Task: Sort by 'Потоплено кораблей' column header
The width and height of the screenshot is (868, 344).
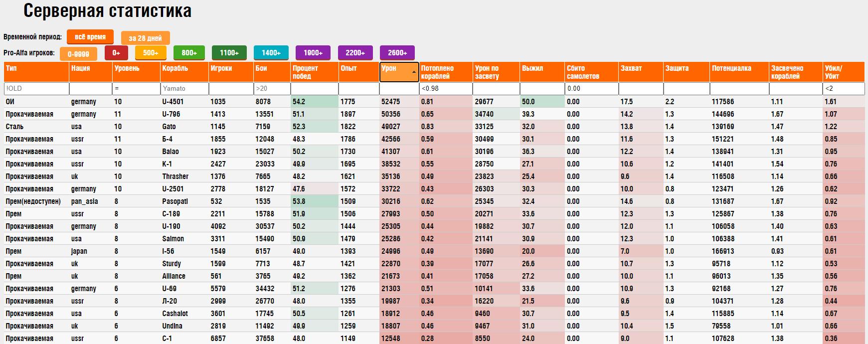Action: [446, 72]
